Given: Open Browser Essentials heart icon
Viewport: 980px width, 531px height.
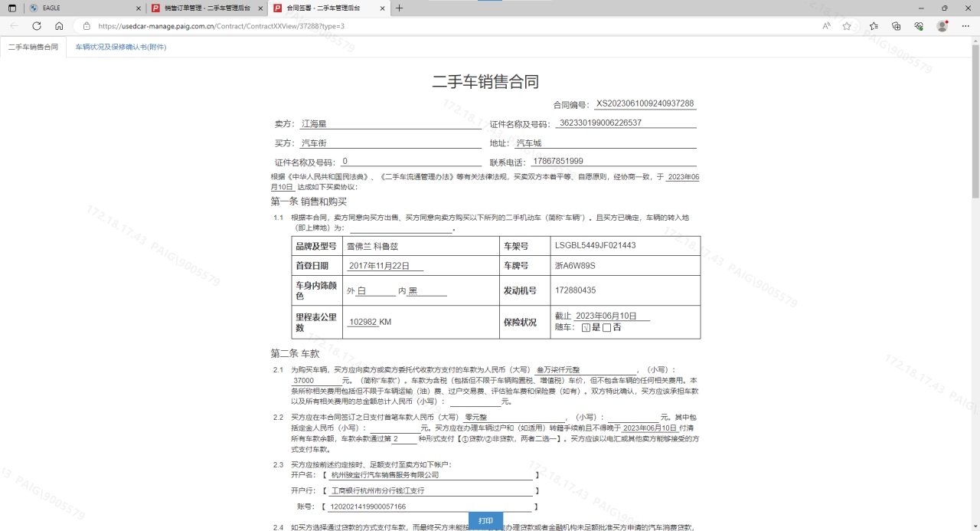Looking at the screenshot, I should point(919,25).
